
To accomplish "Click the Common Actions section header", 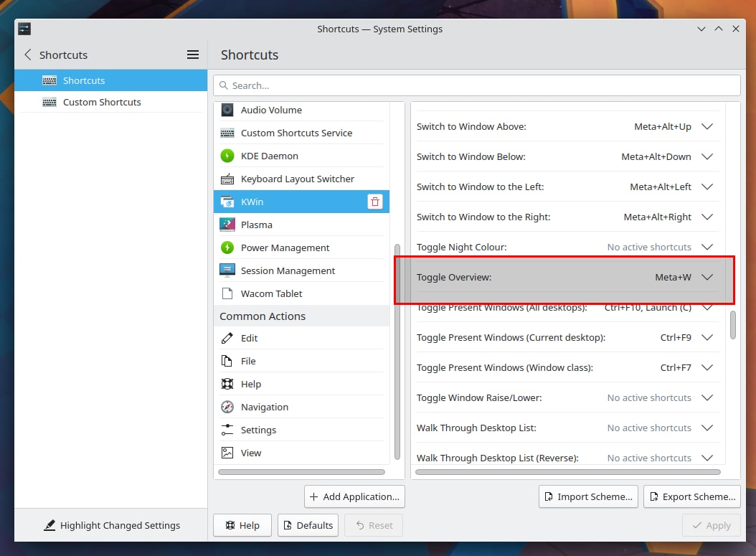I will [x=301, y=316].
